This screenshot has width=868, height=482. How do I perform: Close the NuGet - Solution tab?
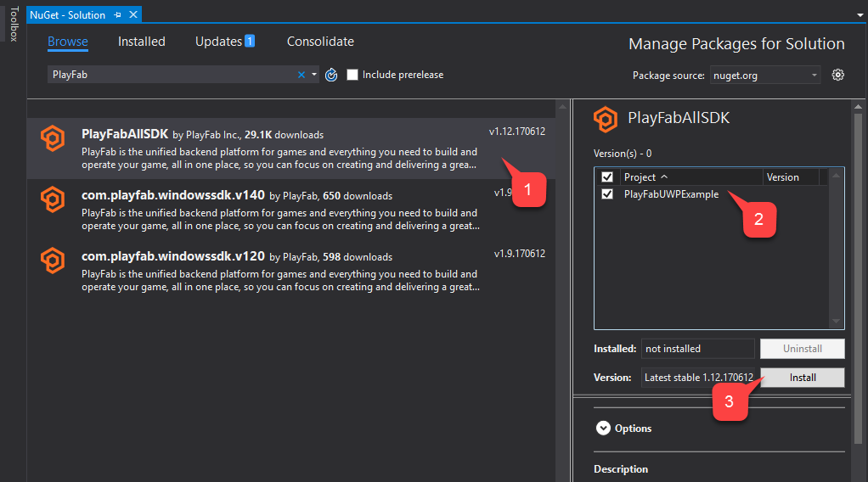click(x=133, y=15)
